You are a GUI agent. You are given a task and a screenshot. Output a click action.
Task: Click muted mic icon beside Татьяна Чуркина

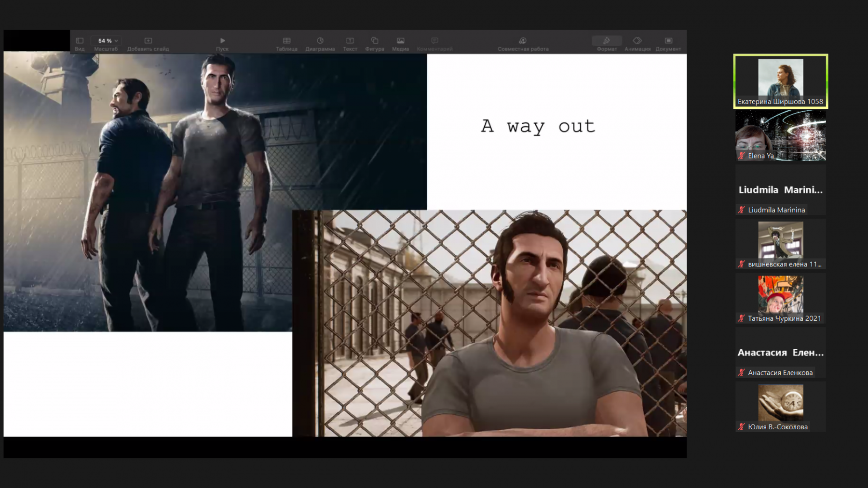pos(742,318)
